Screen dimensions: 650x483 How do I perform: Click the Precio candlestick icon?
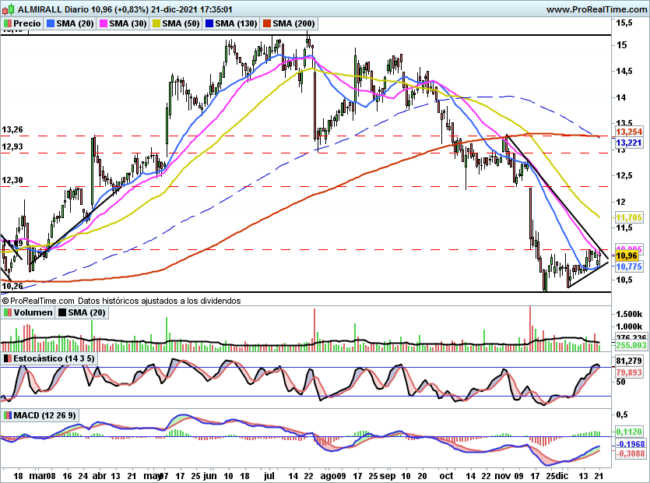(x=7, y=24)
